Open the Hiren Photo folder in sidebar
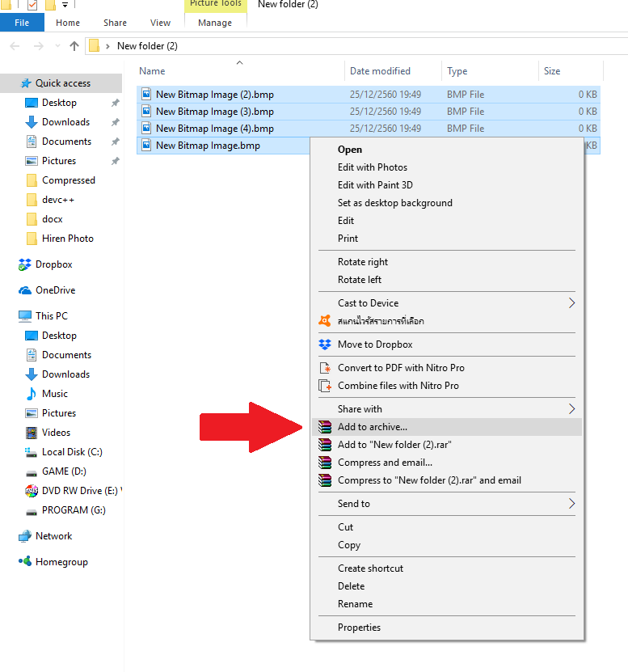Viewport: 628px width, 672px height. 61,239
